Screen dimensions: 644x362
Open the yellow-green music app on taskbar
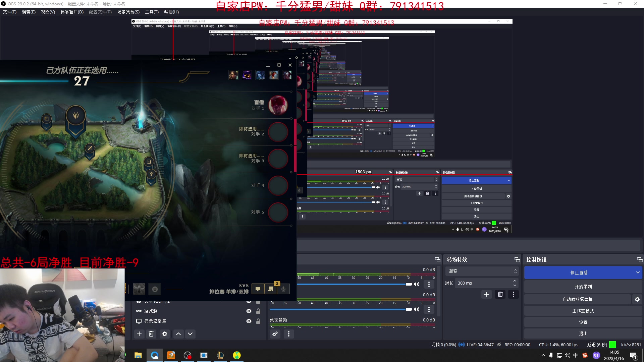tap(237, 355)
